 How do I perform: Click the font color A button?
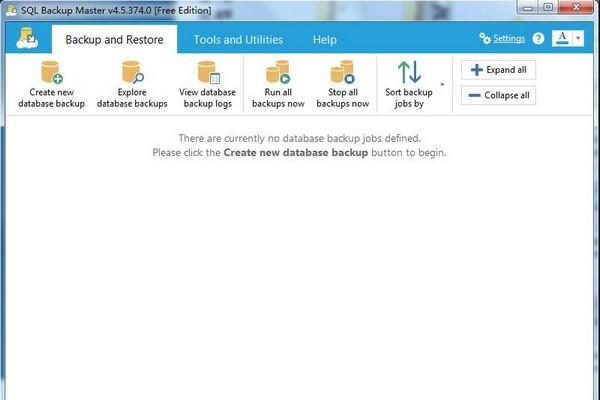[x=562, y=38]
